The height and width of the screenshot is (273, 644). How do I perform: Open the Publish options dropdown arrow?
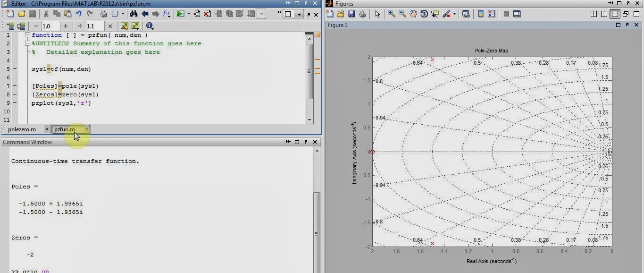tap(123, 14)
